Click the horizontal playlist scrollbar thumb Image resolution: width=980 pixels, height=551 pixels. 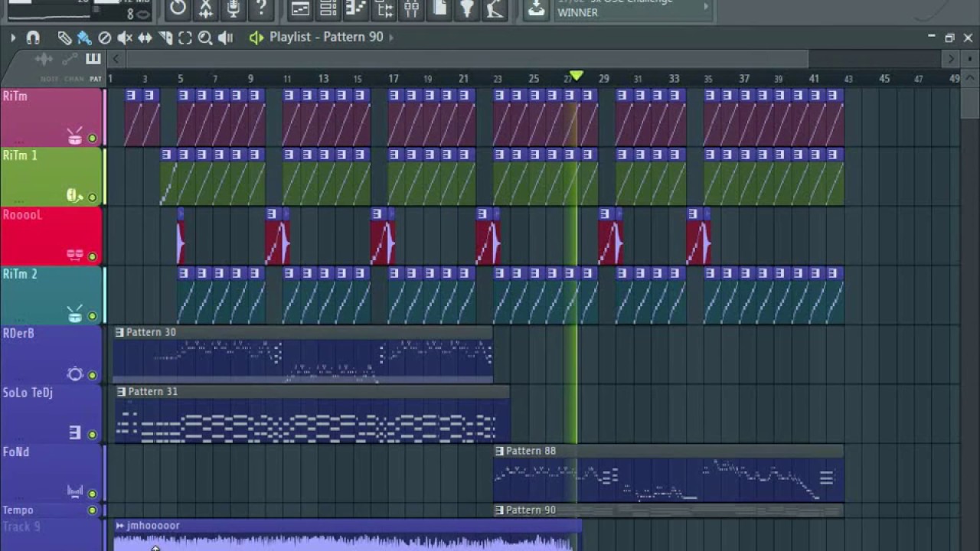[x=467, y=59]
